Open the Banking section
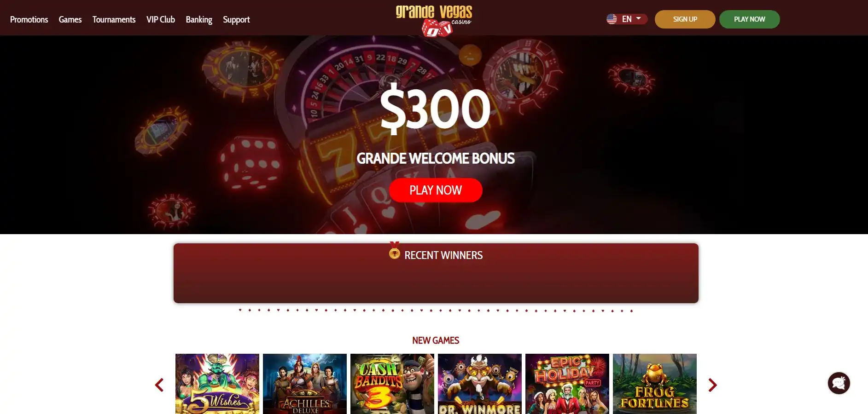The image size is (868, 414). [199, 19]
